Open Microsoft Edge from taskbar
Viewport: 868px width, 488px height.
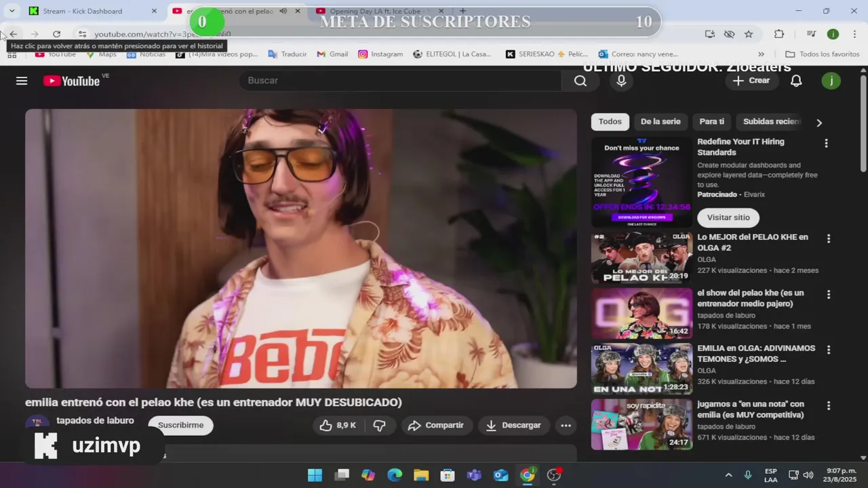pyautogui.click(x=395, y=474)
